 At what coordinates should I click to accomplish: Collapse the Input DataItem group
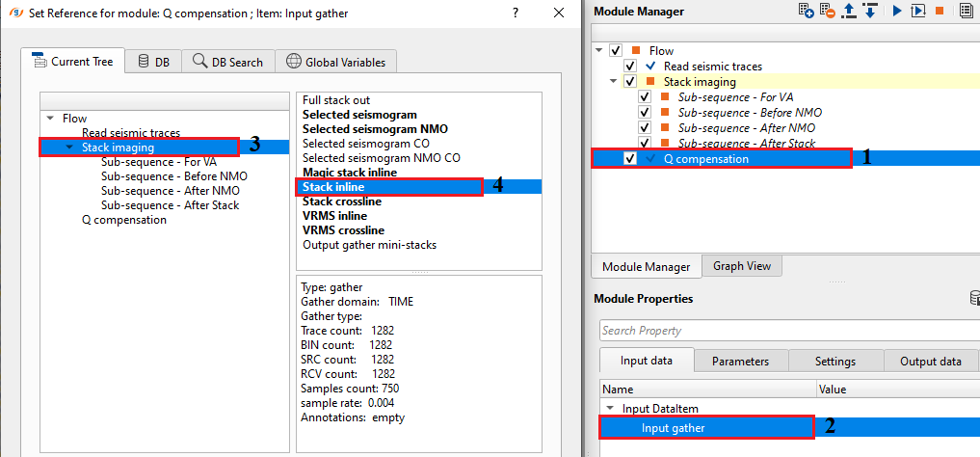(609, 409)
